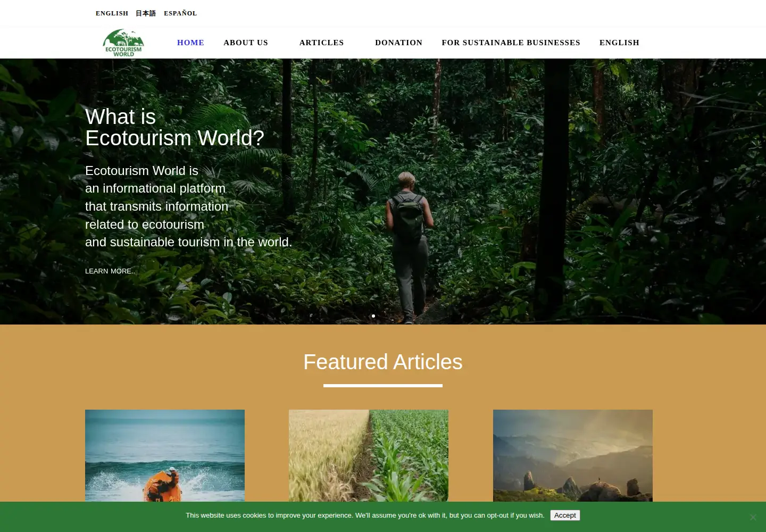Open the crop field article thumbnail
The image size is (766, 532).
tap(369, 456)
